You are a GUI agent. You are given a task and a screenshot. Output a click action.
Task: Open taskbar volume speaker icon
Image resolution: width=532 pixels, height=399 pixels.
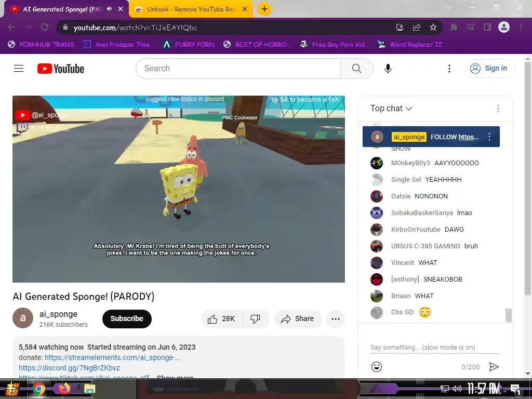click(457, 389)
